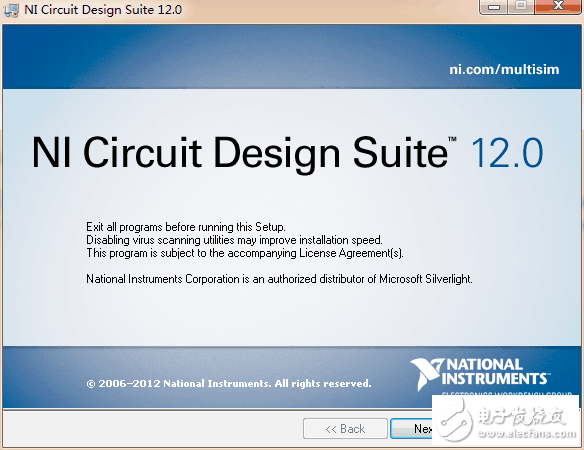Click the title bar text NI Circuit Design Suite 12.0
This screenshot has height=450, width=584.
[x=103, y=10]
